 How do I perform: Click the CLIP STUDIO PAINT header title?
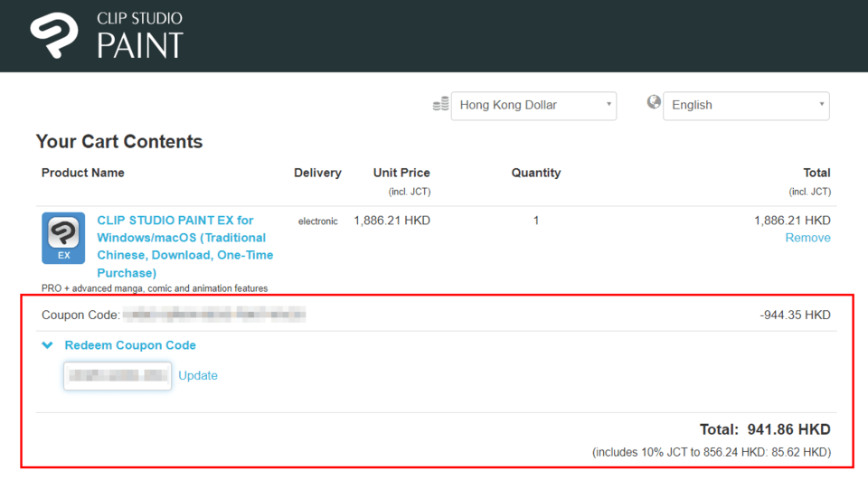coord(139,35)
